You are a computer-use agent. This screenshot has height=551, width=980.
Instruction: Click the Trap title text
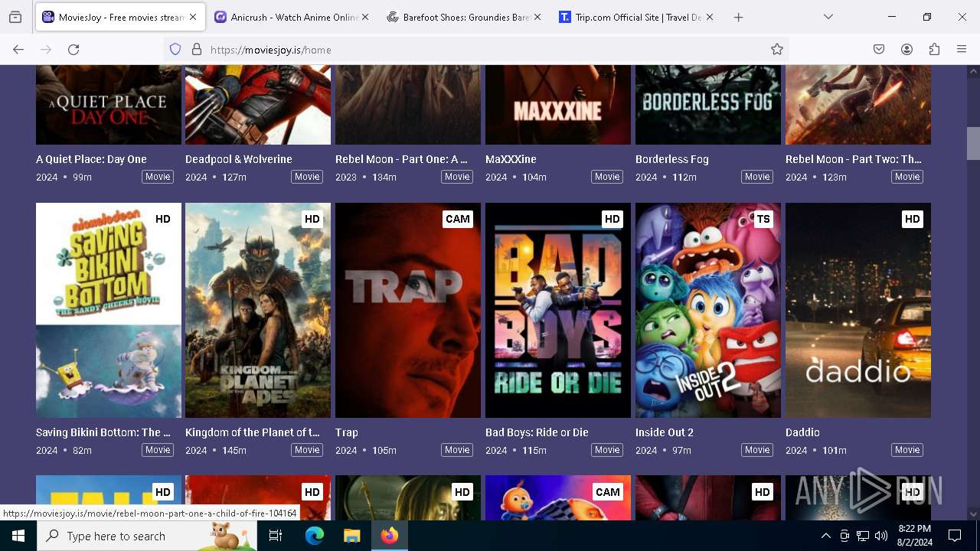(x=347, y=432)
